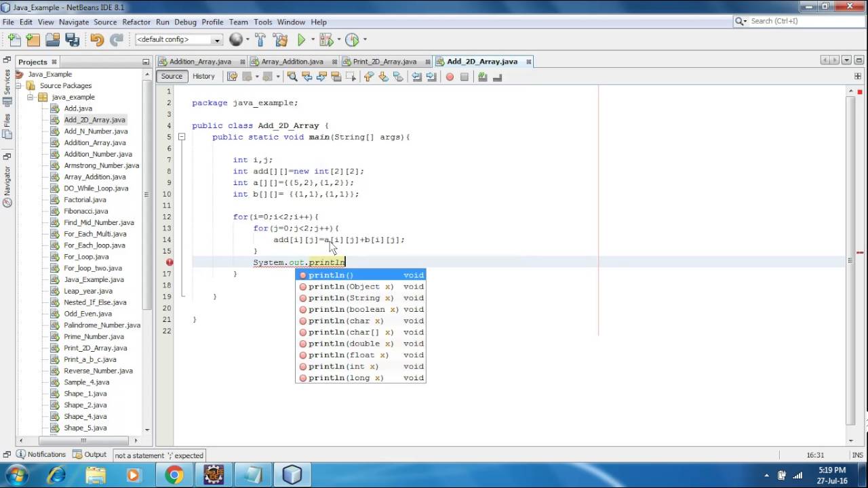Toggle Bookmark on the current line

point(399,77)
